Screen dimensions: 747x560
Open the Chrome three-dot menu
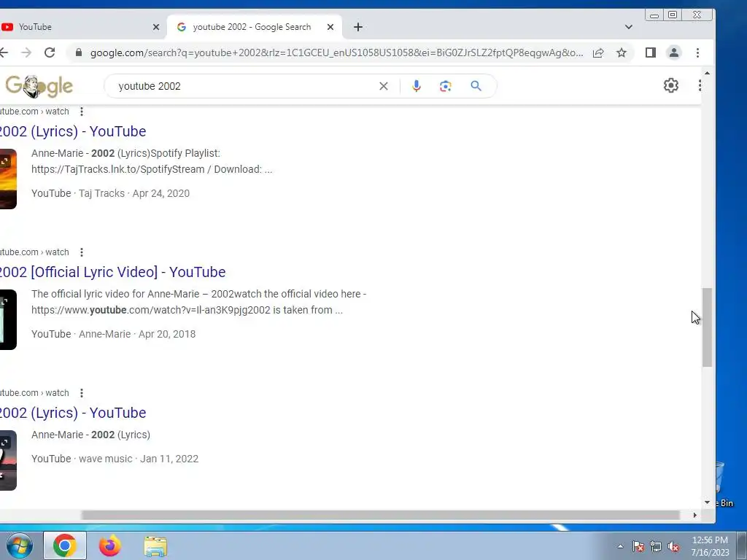[697, 52]
